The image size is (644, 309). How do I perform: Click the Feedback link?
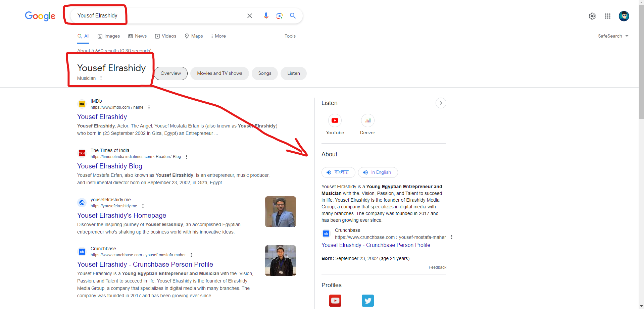[x=437, y=267]
